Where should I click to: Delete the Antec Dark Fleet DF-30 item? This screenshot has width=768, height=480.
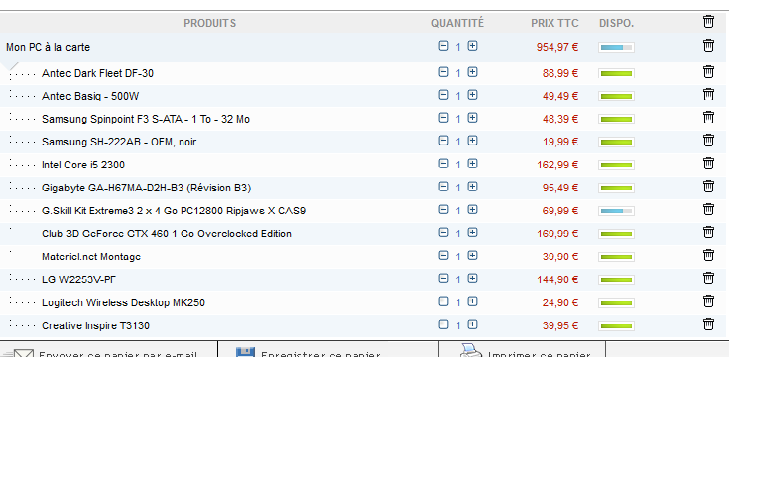click(x=708, y=72)
